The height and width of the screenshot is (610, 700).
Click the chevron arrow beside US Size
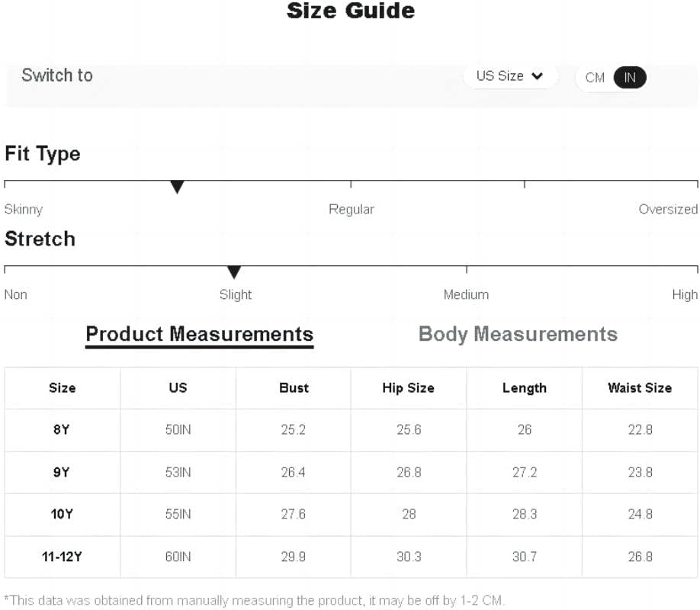point(537,76)
